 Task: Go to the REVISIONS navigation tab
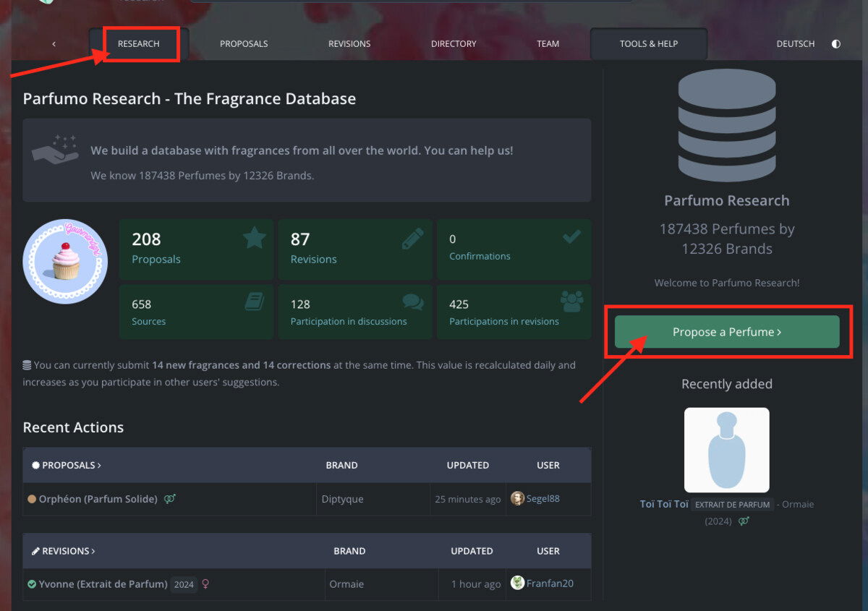click(x=349, y=44)
